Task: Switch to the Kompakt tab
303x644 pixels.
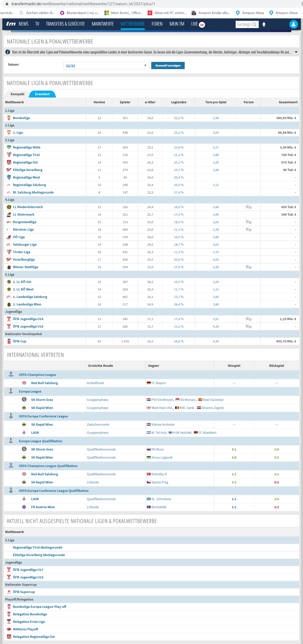Action: (x=17, y=94)
